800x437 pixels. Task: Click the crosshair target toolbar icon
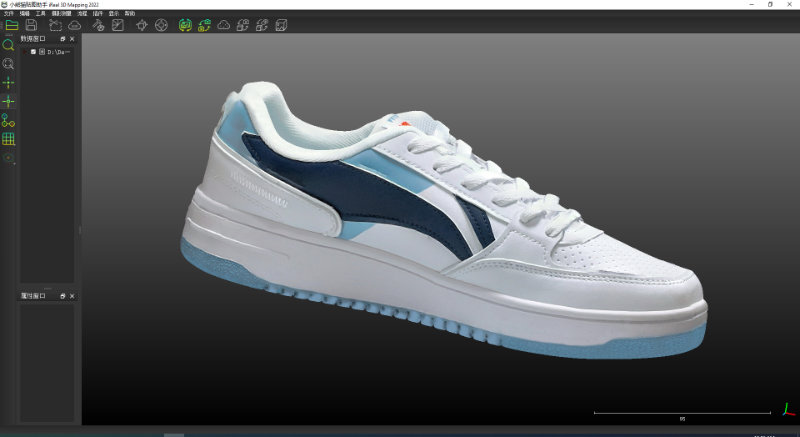(142, 25)
